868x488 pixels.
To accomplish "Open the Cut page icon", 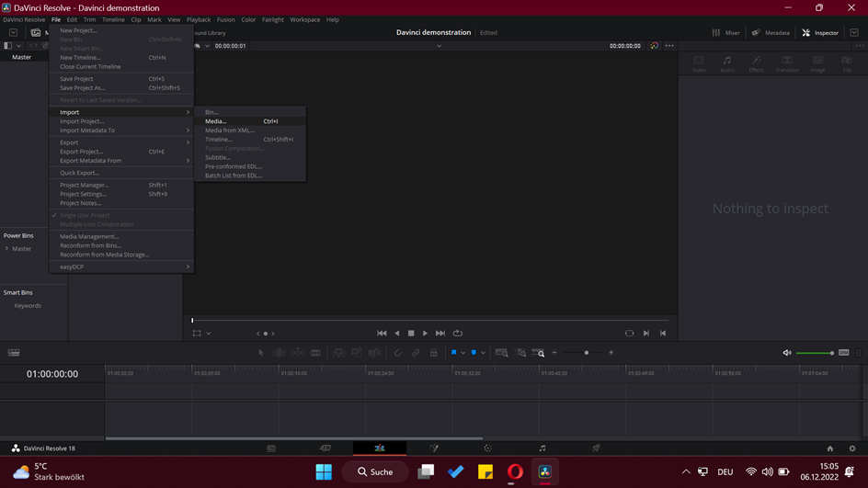I will [325, 448].
